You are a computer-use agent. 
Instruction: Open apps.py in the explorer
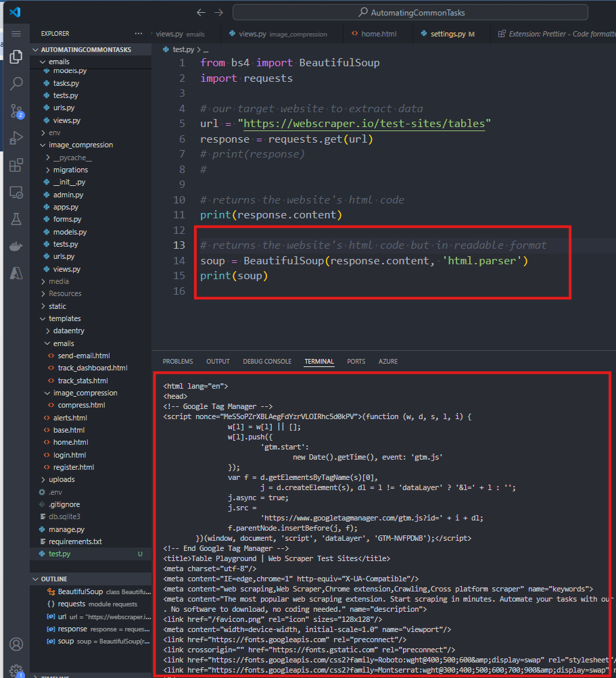[x=91, y=207]
